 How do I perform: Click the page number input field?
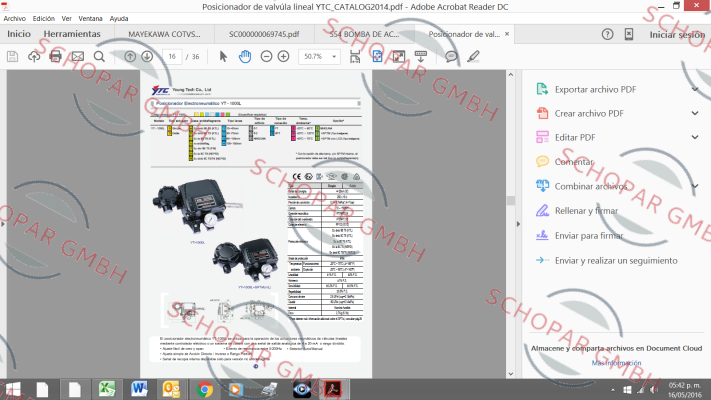[172, 57]
